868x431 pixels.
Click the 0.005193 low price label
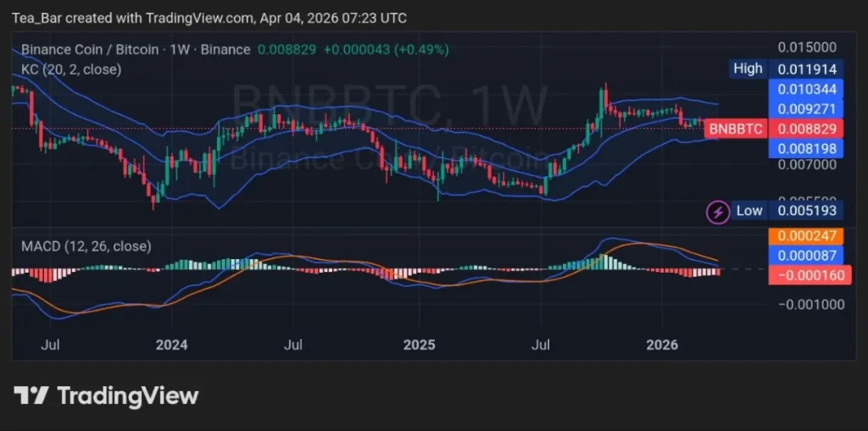[x=807, y=211]
